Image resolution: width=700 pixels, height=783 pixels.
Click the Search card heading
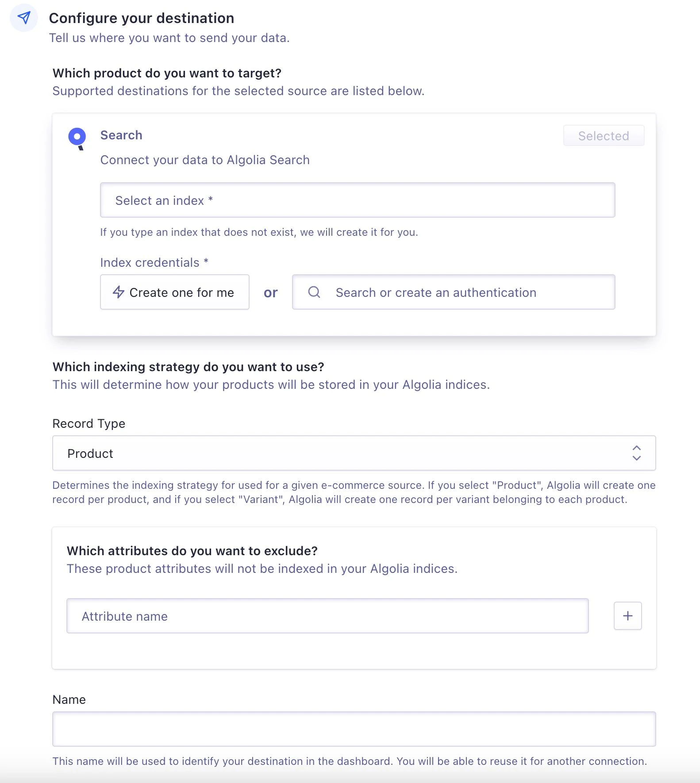point(121,135)
